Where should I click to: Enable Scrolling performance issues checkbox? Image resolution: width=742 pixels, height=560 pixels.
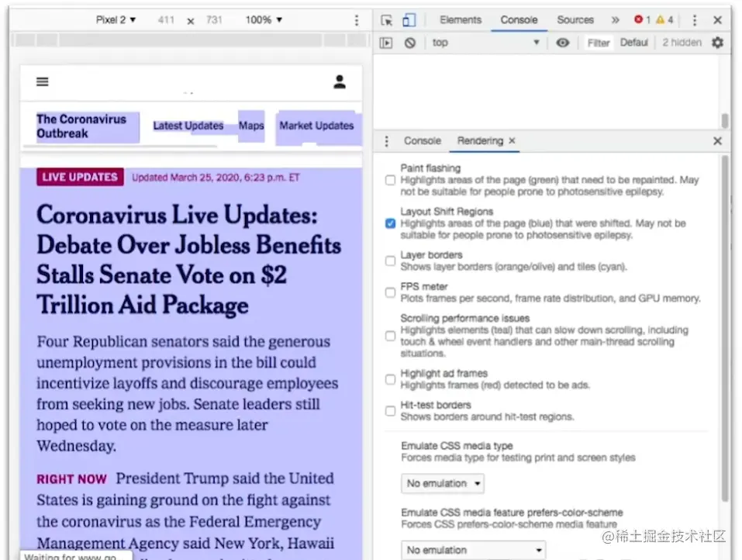391,336
